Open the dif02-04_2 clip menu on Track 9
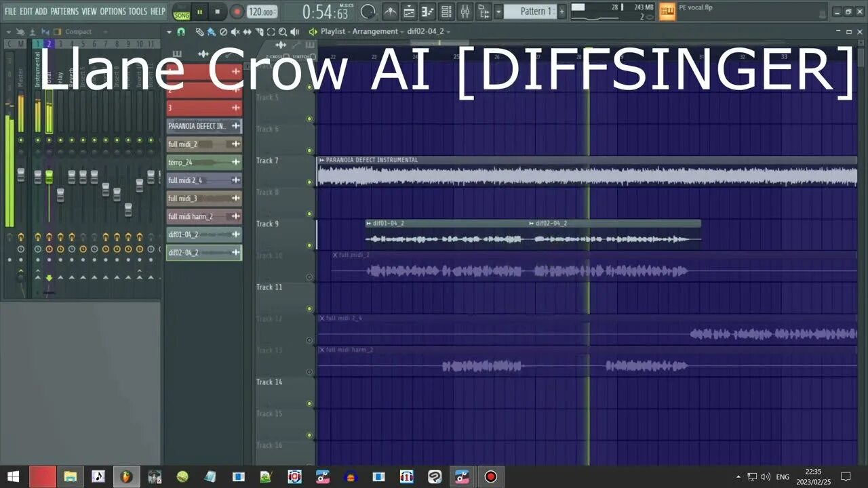 532,223
